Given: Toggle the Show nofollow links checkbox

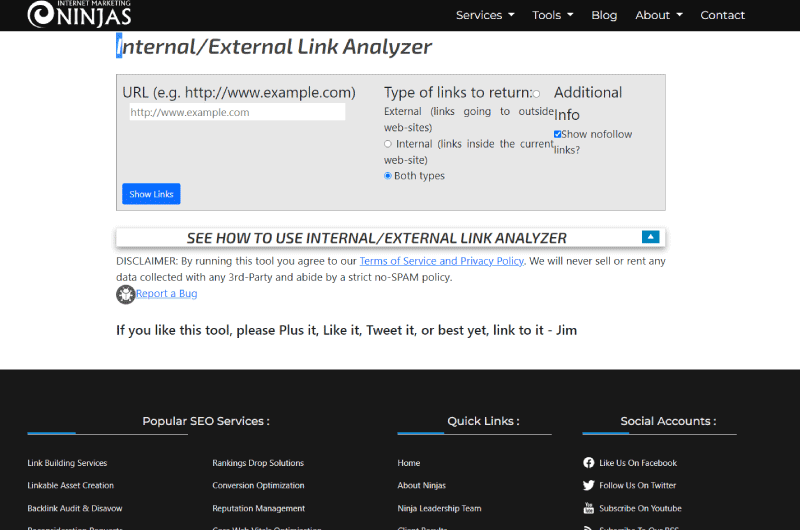Looking at the screenshot, I should pyautogui.click(x=558, y=134).
